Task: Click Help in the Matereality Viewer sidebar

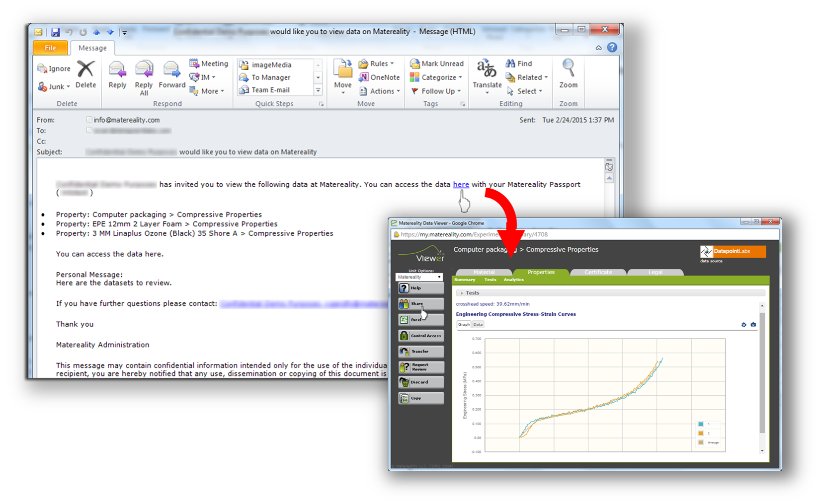Action: [421, 288]
